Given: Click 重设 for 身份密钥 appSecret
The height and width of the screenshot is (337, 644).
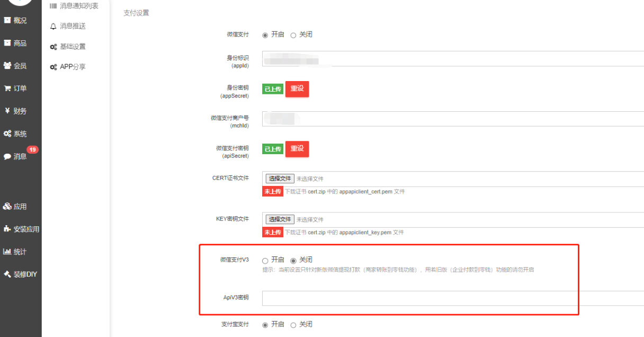Looking at the screenshot, I should pyautogui.click(x=297, y=89).
